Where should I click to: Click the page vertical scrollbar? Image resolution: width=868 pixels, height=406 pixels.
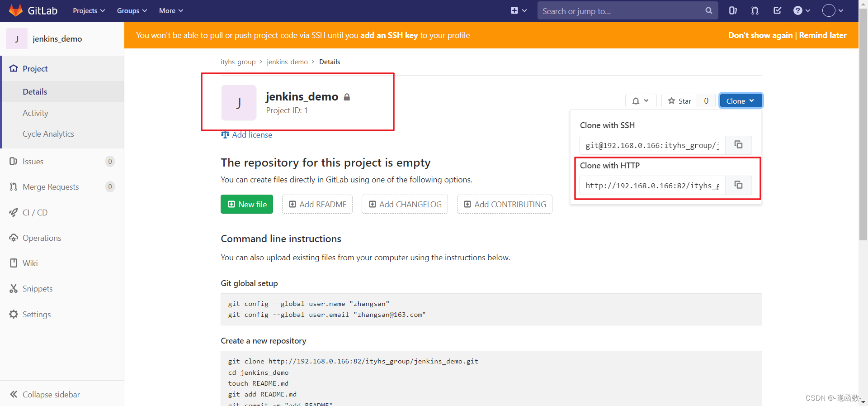coord(863,124)
